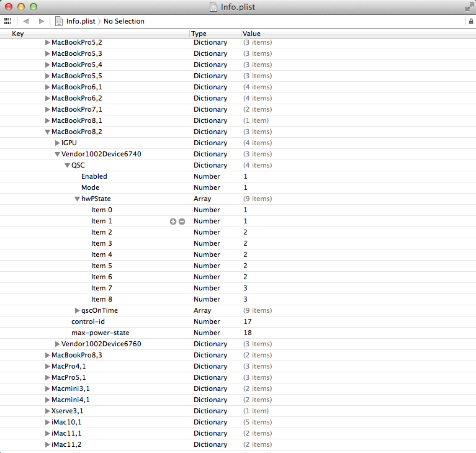Click the lock icon in jump bar
476x453 pixels.
471,21
